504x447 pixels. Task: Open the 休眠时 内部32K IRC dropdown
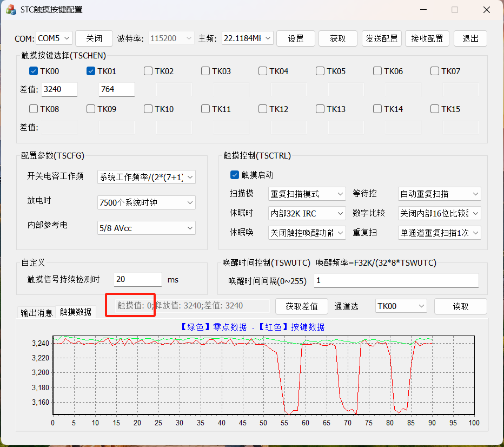click(307, 213)
